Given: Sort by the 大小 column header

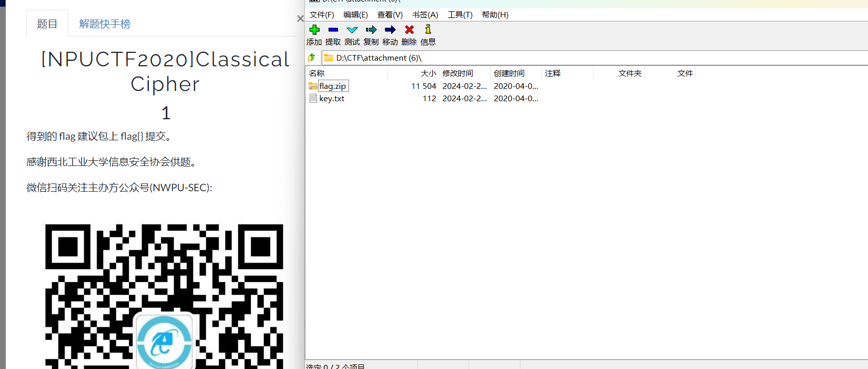Looking at the screenshot, I should (x=414, y=73).
